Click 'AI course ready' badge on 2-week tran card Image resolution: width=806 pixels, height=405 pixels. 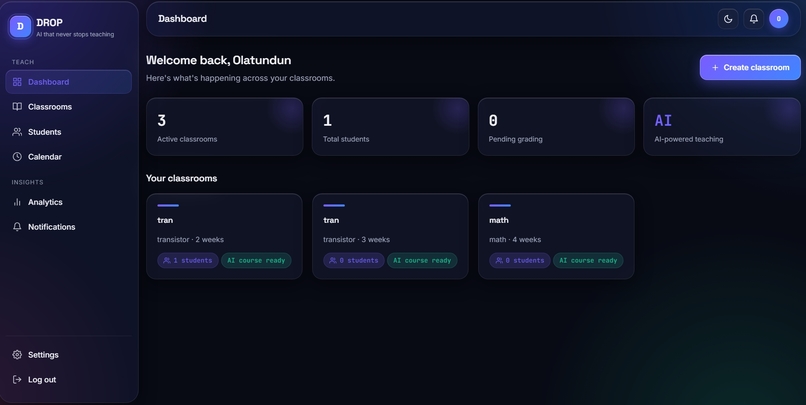[256, 261]
